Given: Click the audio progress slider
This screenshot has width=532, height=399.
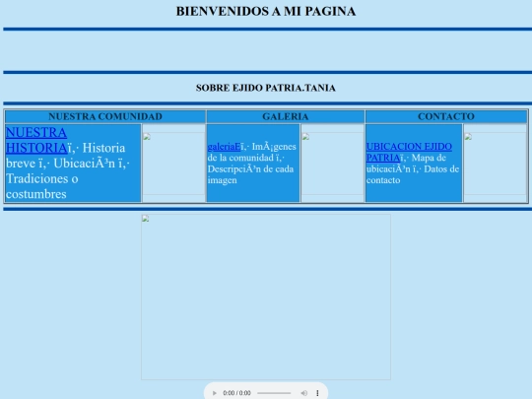Looking at the screenshot, I should 274,393.
